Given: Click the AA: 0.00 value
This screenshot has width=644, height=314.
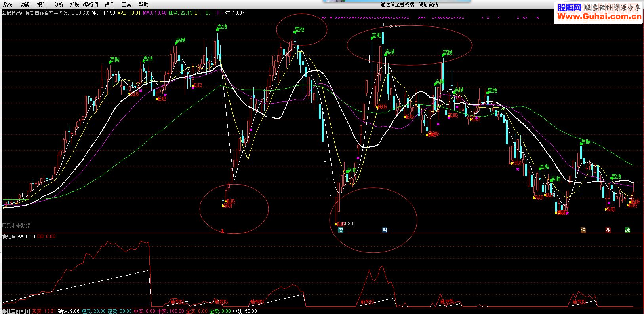Looking at the screenshot, I should (26, 236).
